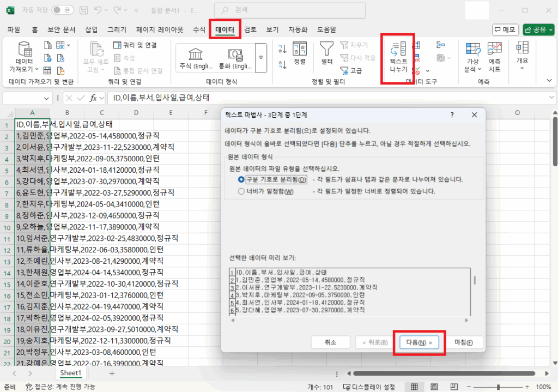Open the Name Box dropdown
This screenshot has width=558, height=392.
tap(46, 97)
